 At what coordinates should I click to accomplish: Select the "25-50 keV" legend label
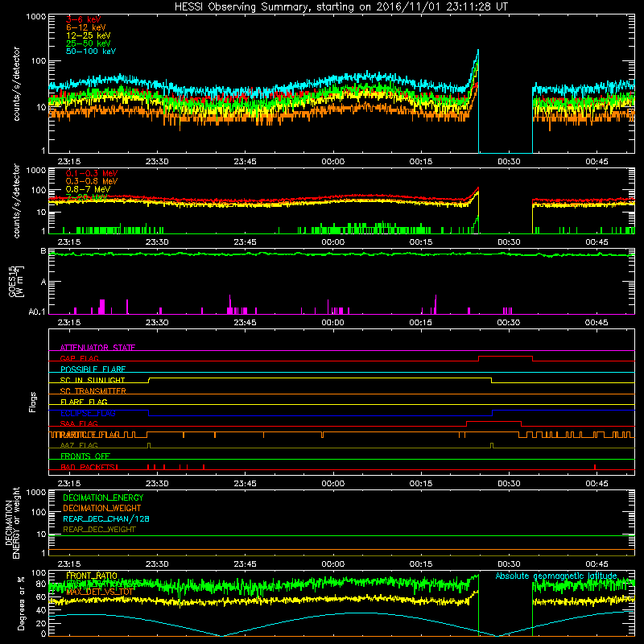tap(89, 43)
